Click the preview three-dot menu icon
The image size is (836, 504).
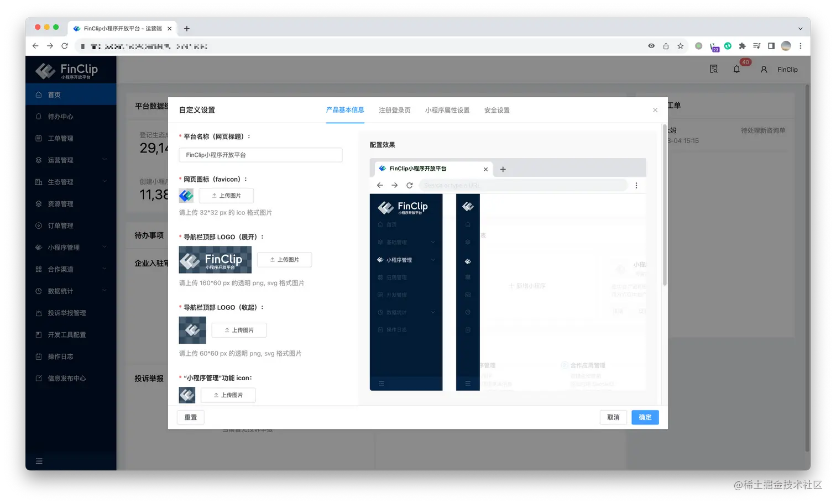coord(636,186)
